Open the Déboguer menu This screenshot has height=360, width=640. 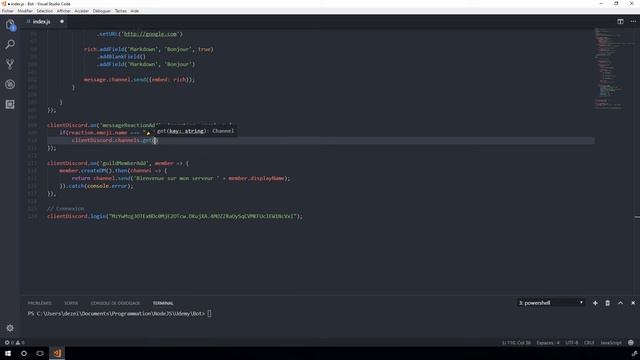[102, 11]
